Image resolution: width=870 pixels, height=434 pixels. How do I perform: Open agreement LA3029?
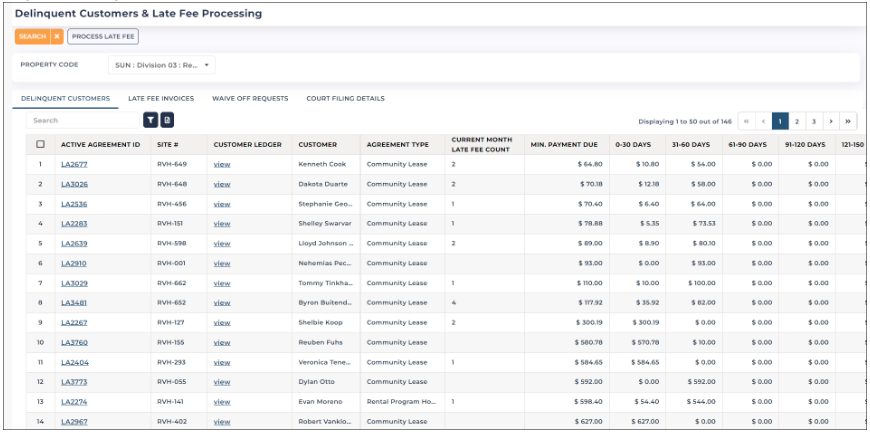74,284
